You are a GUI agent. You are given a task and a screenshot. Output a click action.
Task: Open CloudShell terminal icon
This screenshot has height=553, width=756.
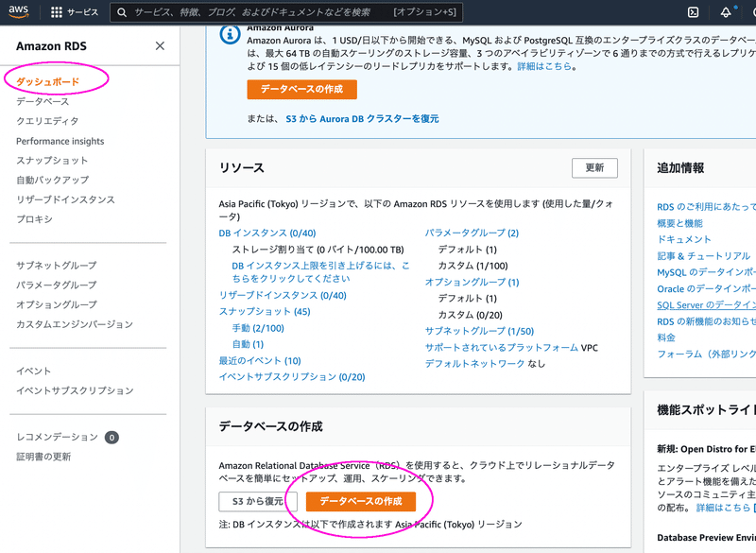693,12
